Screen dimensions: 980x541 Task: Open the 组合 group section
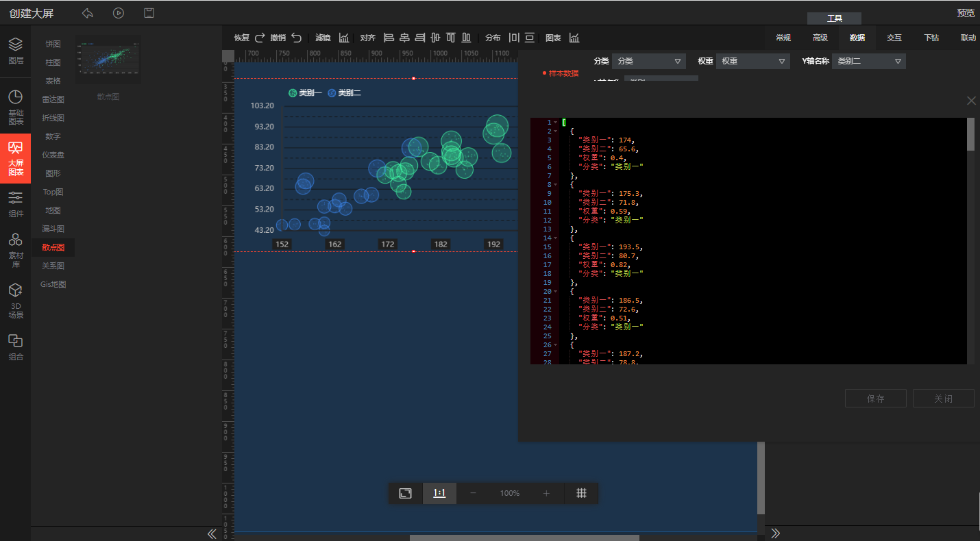click(16, 347)
